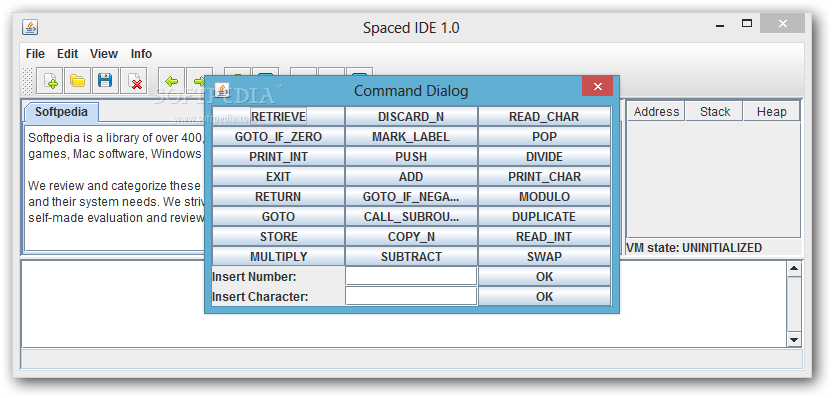Click the green left arrow toolbar icon
This screenshot has height=398, width=832.
pyautogui.click(x=171, y=81)
